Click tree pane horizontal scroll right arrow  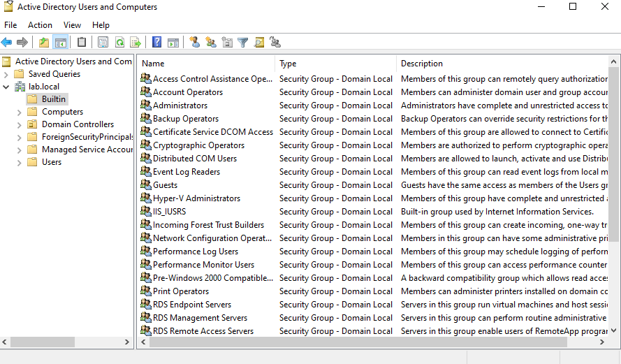(x=126, y=342)
